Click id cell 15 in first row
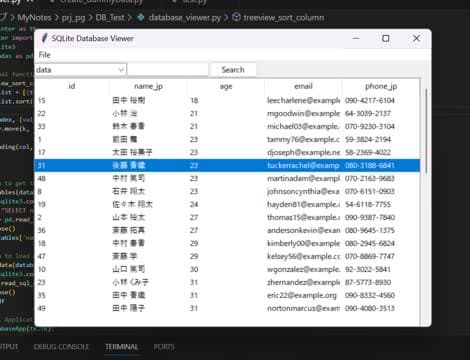The image size is (470, 360). (x=42, y=100)
